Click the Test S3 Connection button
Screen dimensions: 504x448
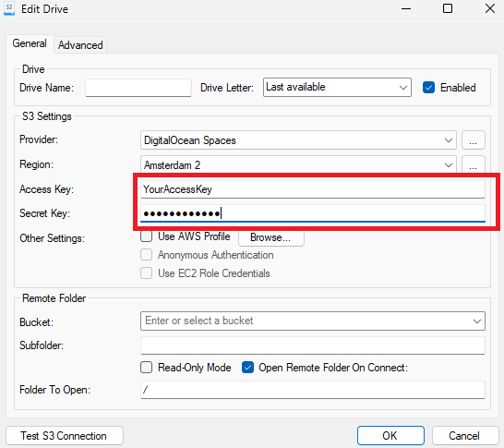(x=65, y=436)
